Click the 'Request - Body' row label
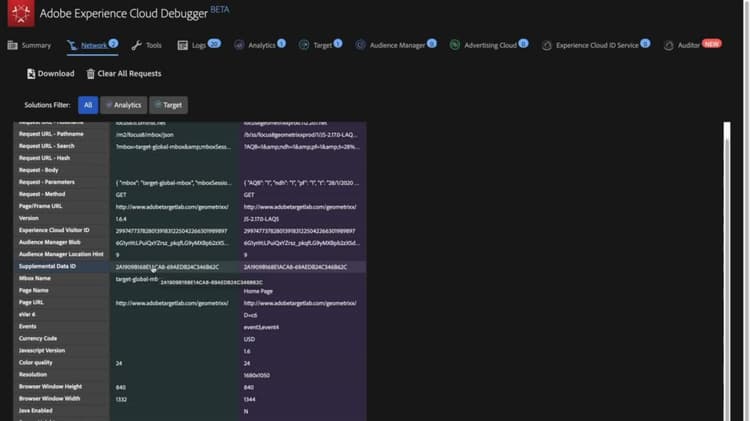This screenshot has height=421, width=750. pyautogui.click(x=39, y=170)
